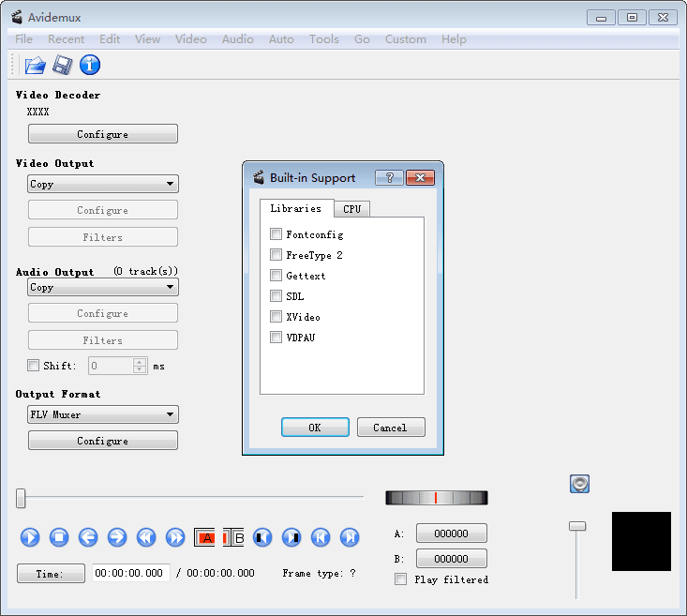The width and height of the screenshot is (687, 616).
Task: Click the black video preview thumbnail
Action: (641, 542)
